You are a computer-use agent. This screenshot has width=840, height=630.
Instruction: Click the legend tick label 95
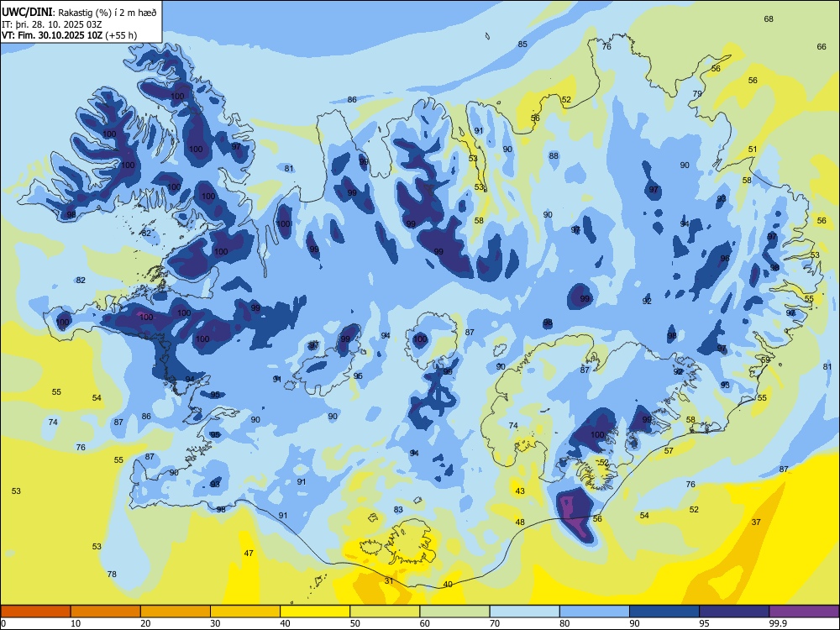click(704, 623)
